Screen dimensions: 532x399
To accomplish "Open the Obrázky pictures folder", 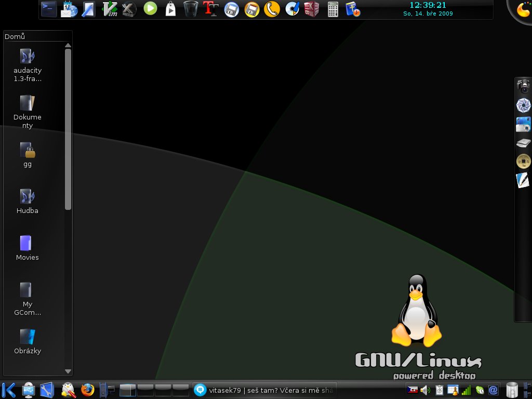I will [27, 342].
